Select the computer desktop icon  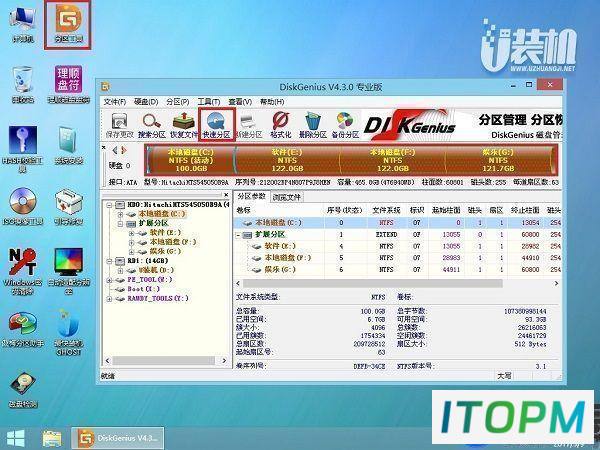pyautogui.click(x=23, y=24)
